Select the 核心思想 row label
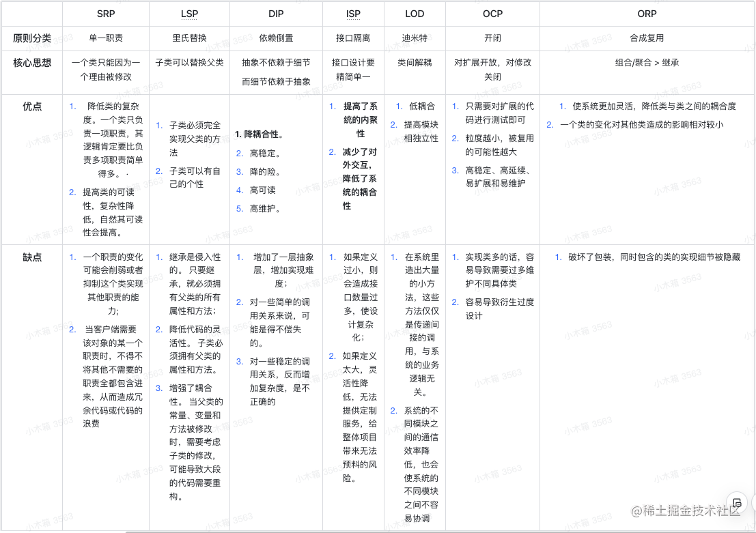Screen dimensions: 756x533 (32, 63)
